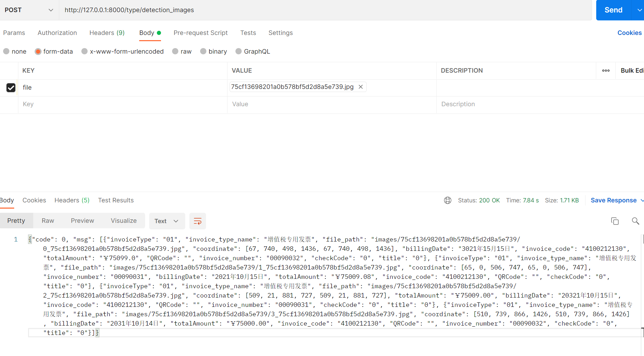Expand the Send button arrow options
The image size is (644, 356).
point(638,10)
